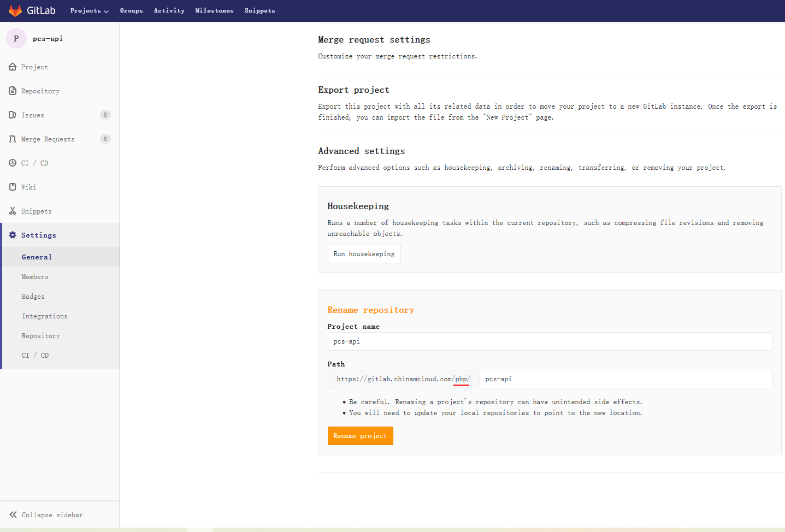Open CI / CD rocket icon

point(13,163)
